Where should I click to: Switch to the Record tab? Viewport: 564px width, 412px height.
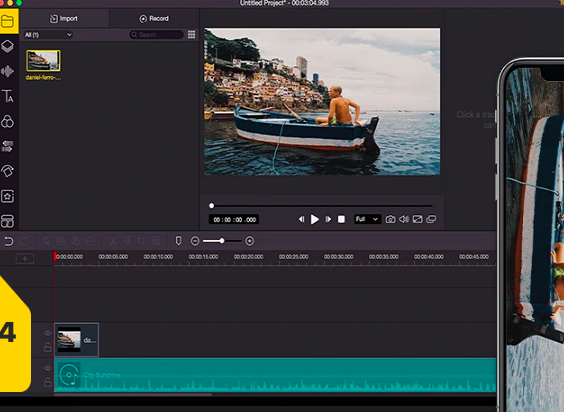click(154, 18)
